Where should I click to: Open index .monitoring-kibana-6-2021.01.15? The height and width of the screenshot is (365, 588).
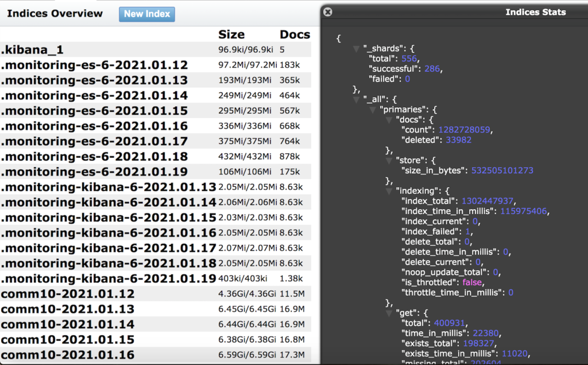pos(109,218)
